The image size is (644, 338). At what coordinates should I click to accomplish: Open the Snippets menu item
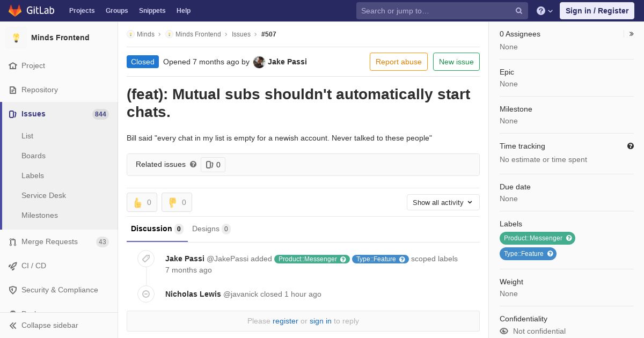click(152, 11)
